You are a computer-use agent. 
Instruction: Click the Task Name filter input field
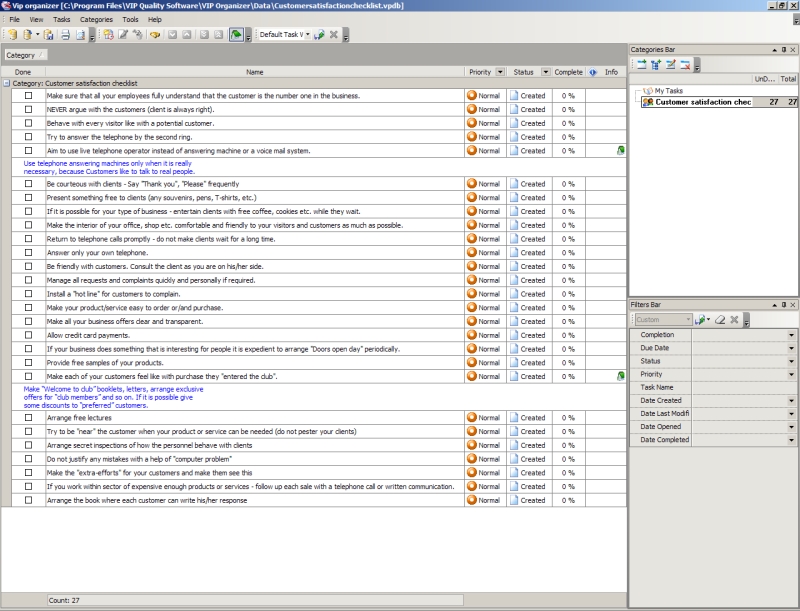click(x=744, y=388)
